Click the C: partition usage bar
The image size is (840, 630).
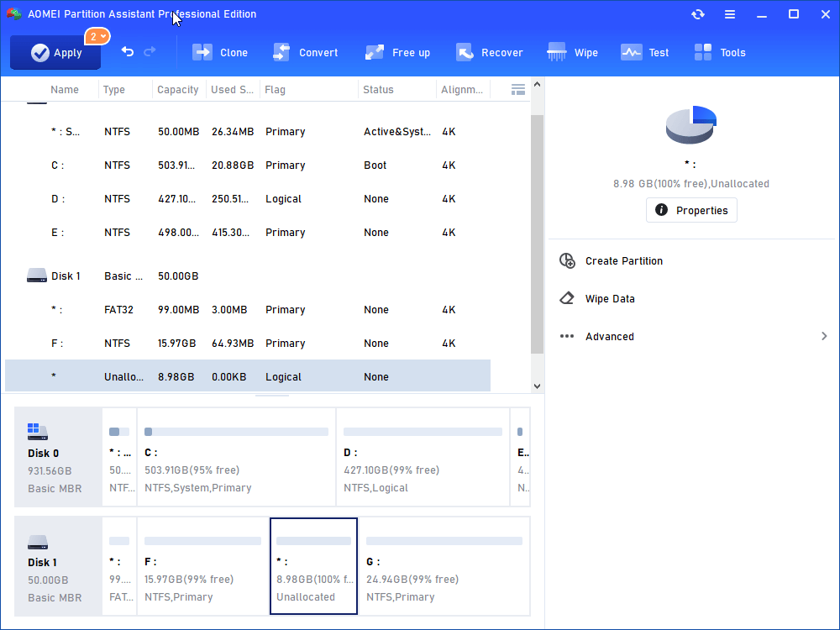(x=236, y=432)
